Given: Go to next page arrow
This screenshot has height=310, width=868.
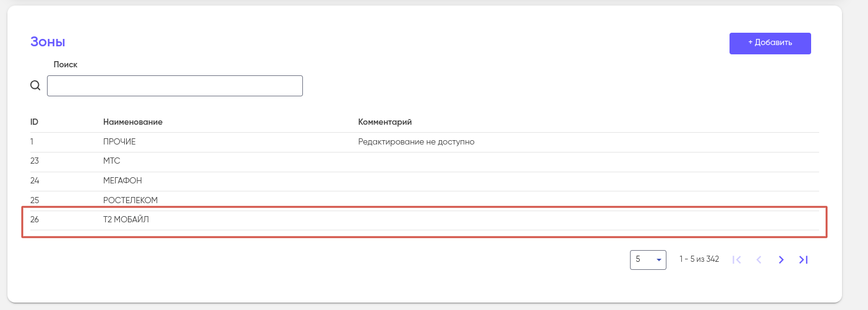Looking at the screenshot, I should [x=781, y=260].
